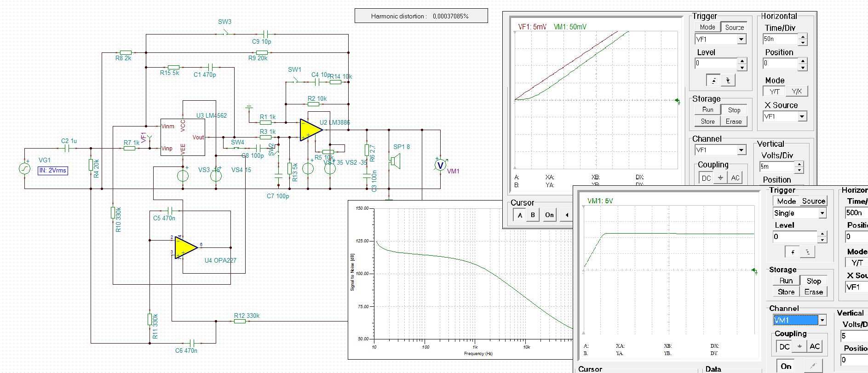Open Channel VM1 dropdown in lower oscilloscope
This screenshot has height=373, width=868.
[x=822, y=320]
